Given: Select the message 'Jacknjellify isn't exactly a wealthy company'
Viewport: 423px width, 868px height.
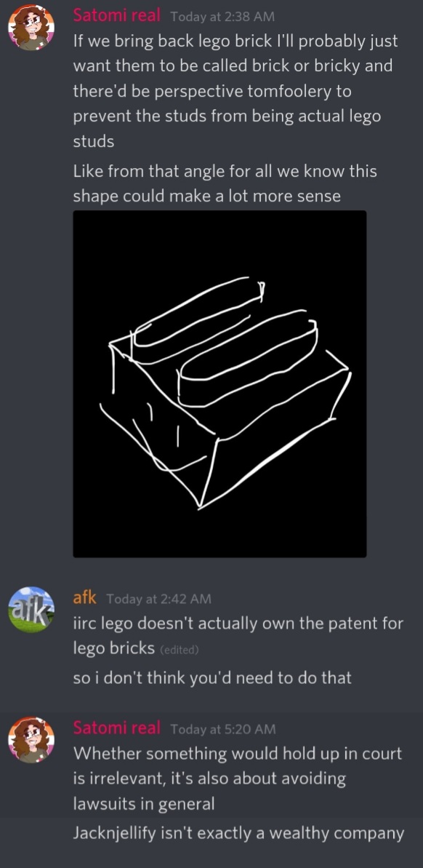Looking at the screenshot, I should pos(239,833).
